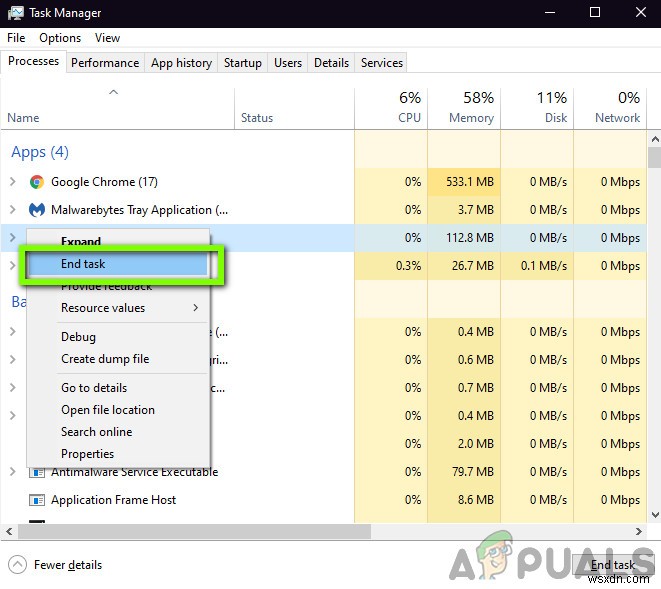This screenshot has height=589, width=661.
Task: Expand the app row using 26.7 MB
Action: point(13,265)
